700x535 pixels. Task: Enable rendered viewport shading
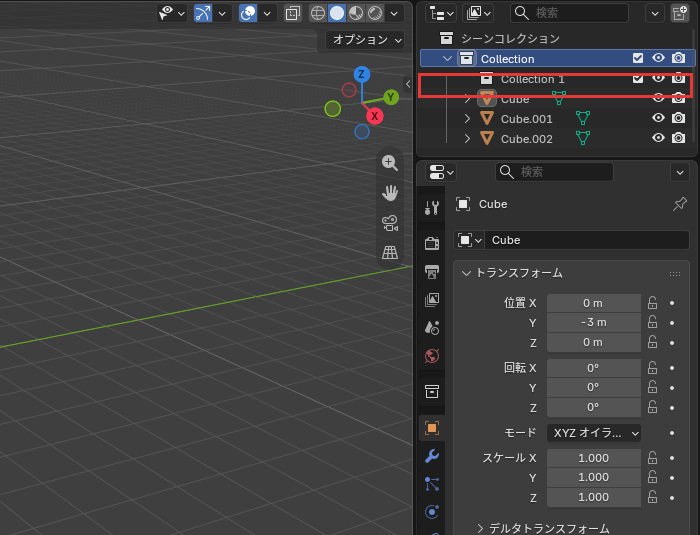[375, 13]
